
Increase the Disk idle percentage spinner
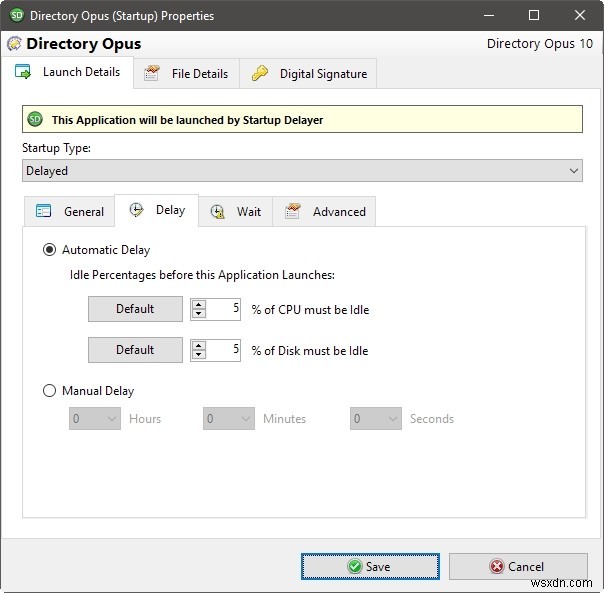pos(199,346)
